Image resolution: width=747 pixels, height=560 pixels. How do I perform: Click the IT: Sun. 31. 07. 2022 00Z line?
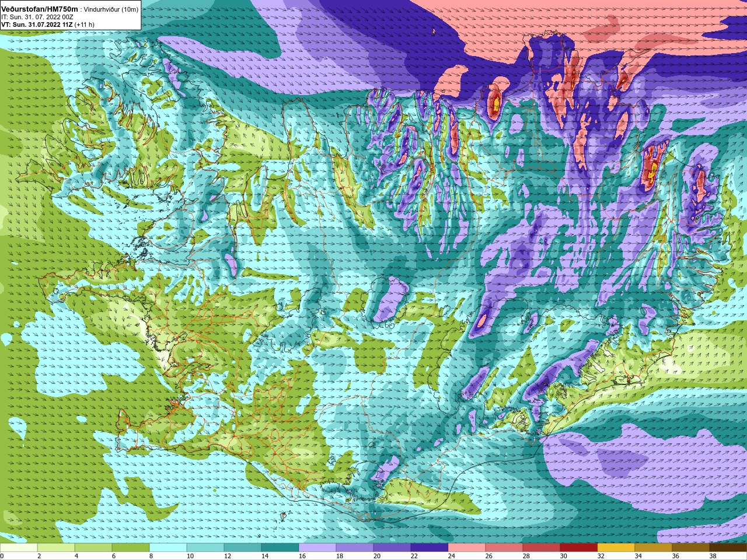(37, 17)
